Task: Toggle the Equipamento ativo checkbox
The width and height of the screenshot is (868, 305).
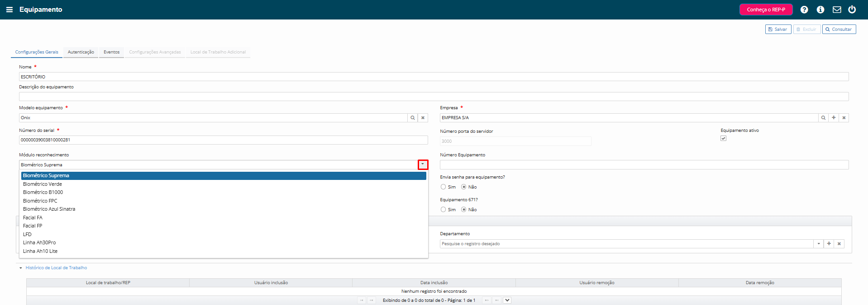Action: coord(723,138)
